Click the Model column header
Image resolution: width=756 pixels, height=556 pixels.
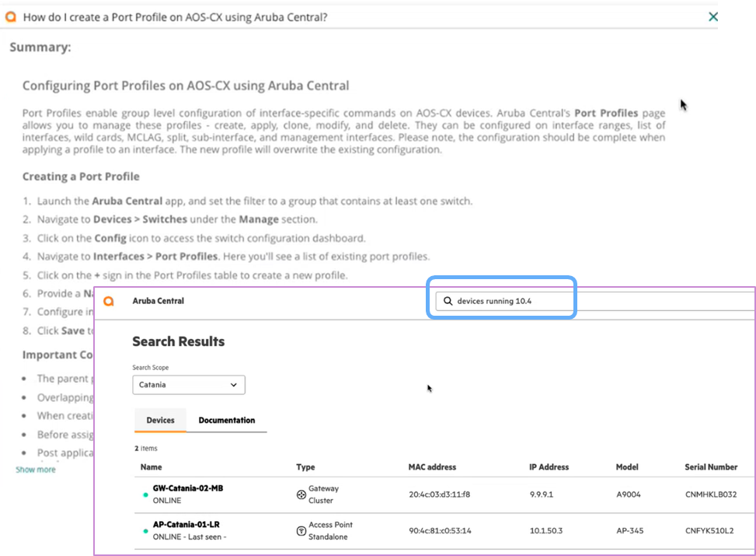[627, 467]
